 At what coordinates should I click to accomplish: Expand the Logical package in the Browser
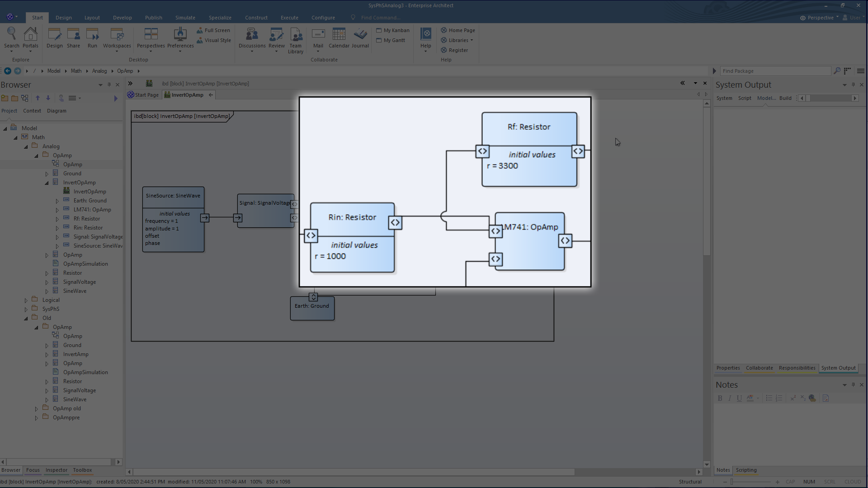pos(25,300)
